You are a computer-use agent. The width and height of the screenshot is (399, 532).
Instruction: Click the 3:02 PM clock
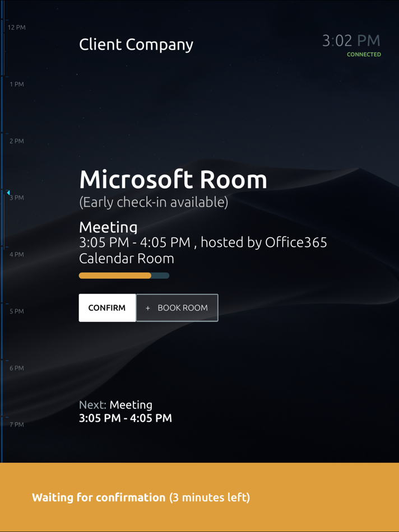click(351, 41)
